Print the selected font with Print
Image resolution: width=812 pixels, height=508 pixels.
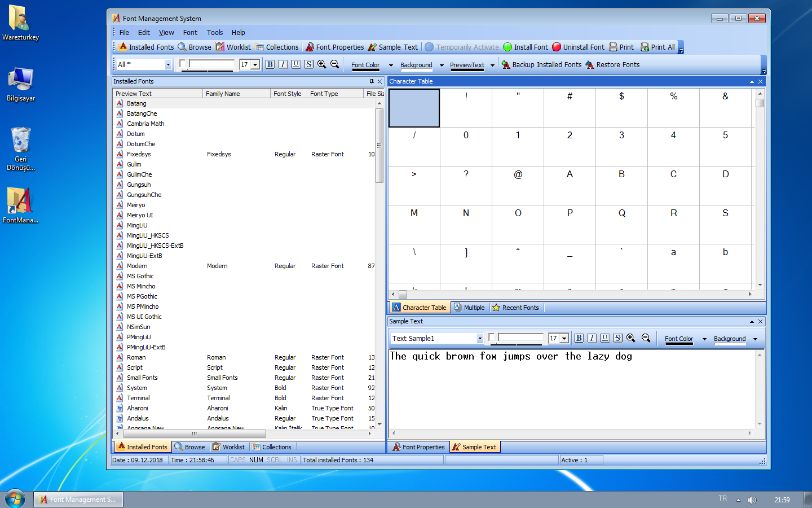(621, 47)
